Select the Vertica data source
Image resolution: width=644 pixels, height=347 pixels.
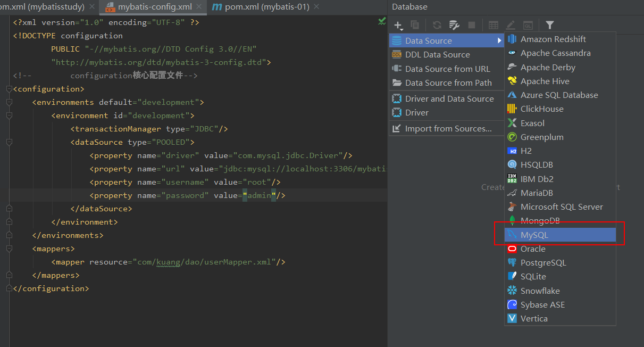coord(560,318)
